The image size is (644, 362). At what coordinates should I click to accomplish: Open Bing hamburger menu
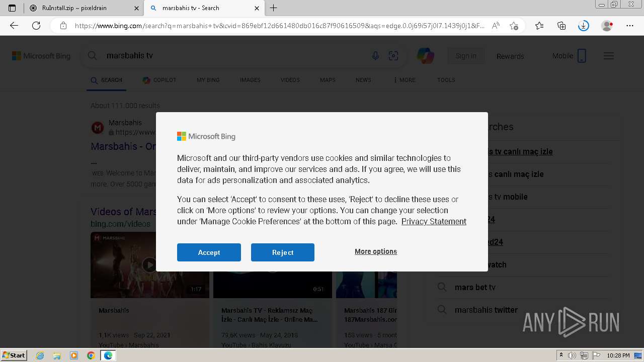(x=609, y=56)
